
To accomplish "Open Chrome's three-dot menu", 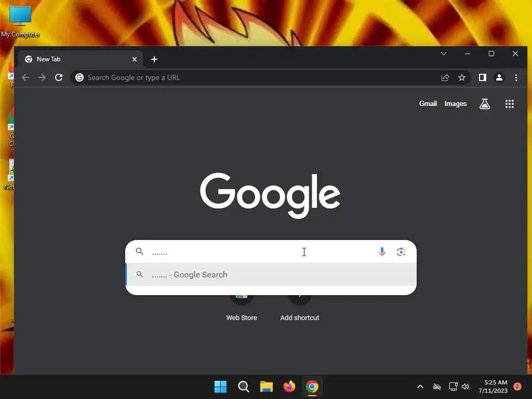I will point(516,77).
